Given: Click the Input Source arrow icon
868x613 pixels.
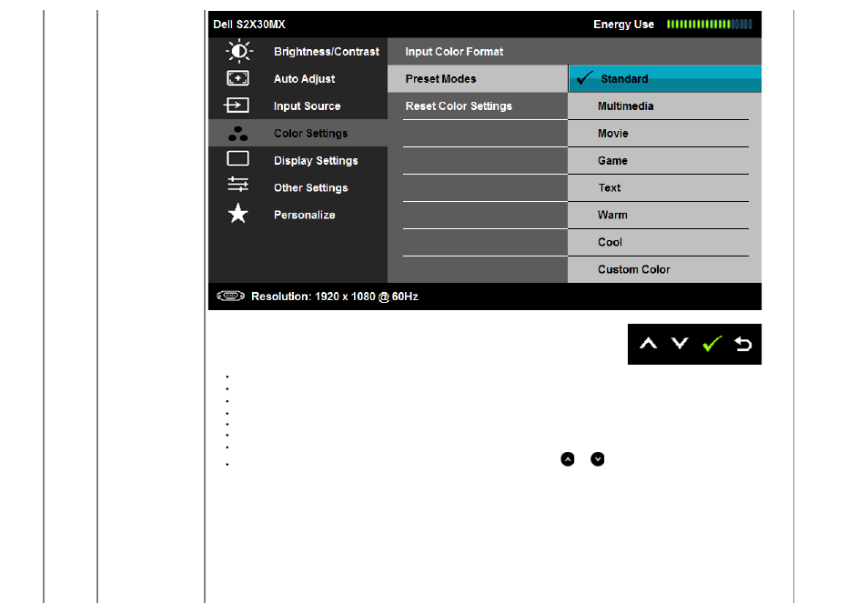Looking at the screenshot, I should 237,106.
